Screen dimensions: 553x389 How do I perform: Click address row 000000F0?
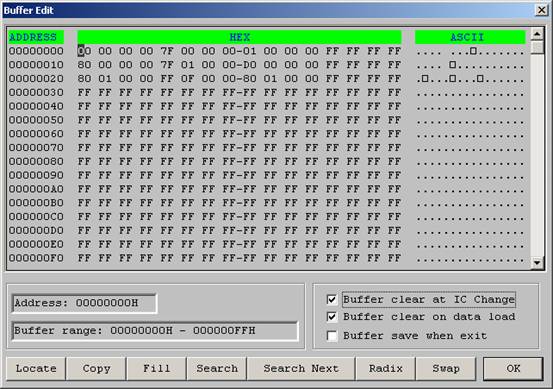point(267,258)
